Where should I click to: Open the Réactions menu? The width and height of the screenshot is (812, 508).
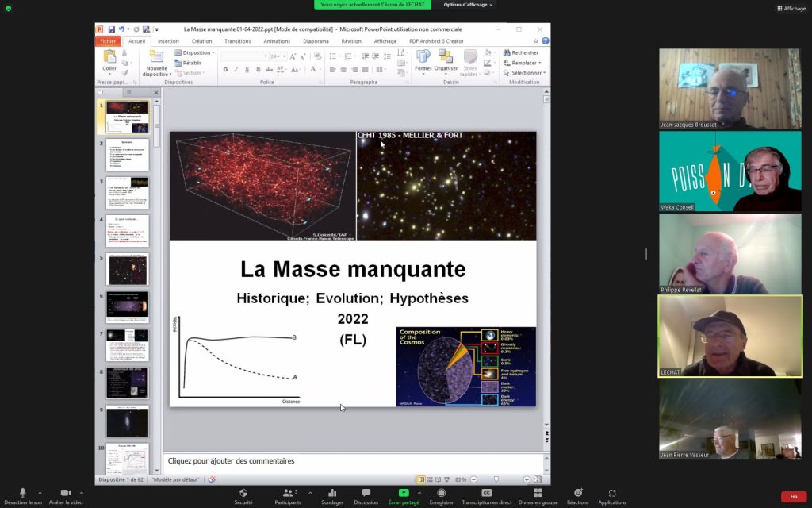(577, 495)
